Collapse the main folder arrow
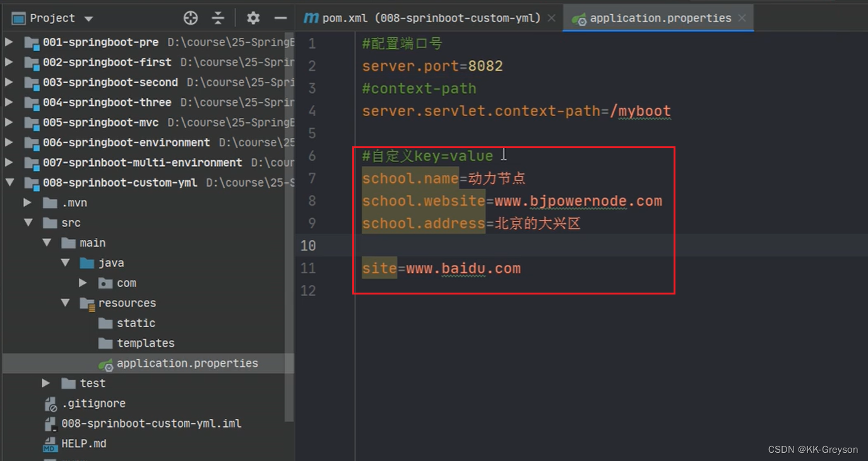Image resolution: width=868 pixels, height=461 pixels. coord(46,243)
